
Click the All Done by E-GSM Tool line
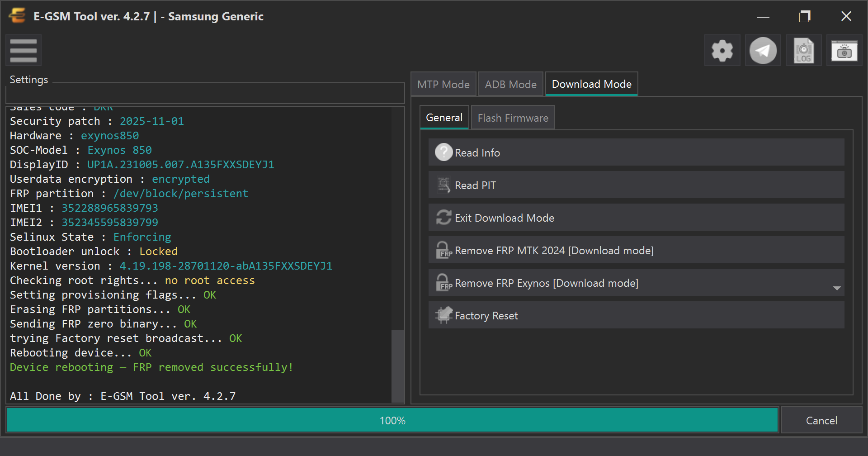point(123,396)
